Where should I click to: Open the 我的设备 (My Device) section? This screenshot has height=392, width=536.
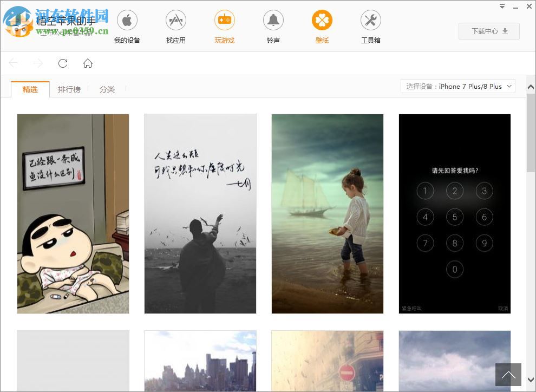(x=127, y=27)
